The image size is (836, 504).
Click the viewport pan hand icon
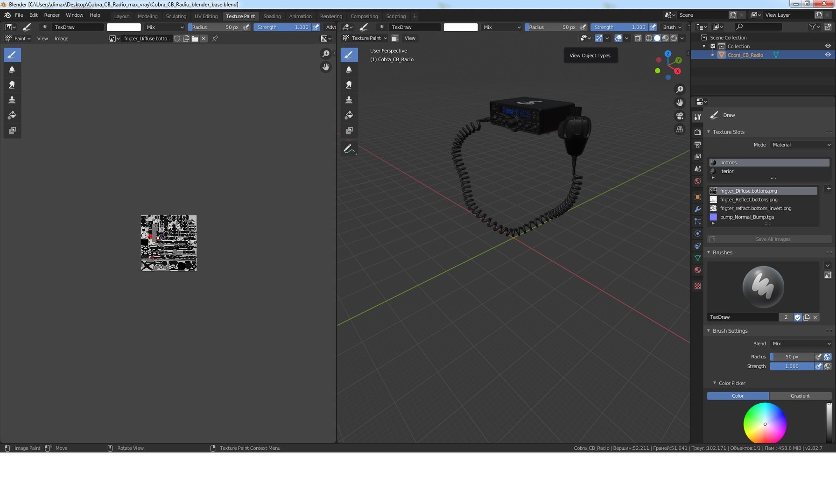click(680, 103)
